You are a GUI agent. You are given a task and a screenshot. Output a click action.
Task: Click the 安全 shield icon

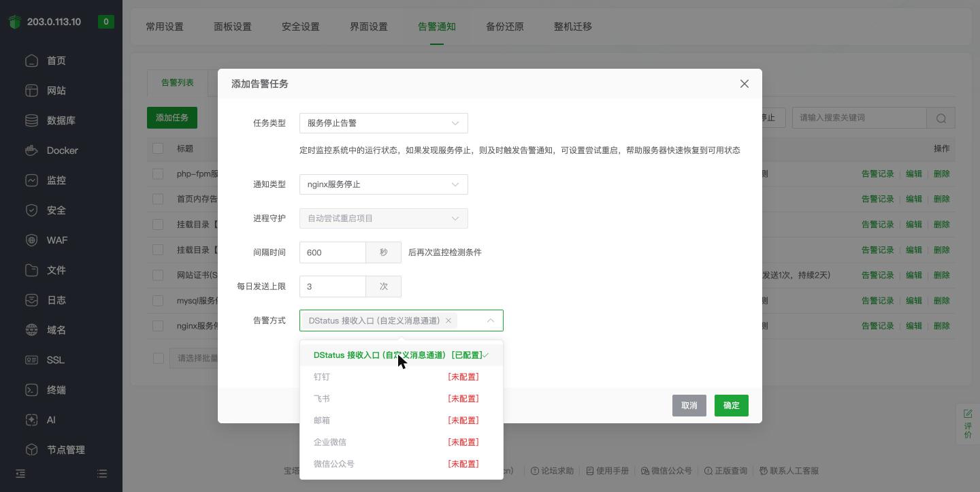click(x=31, y=210)
